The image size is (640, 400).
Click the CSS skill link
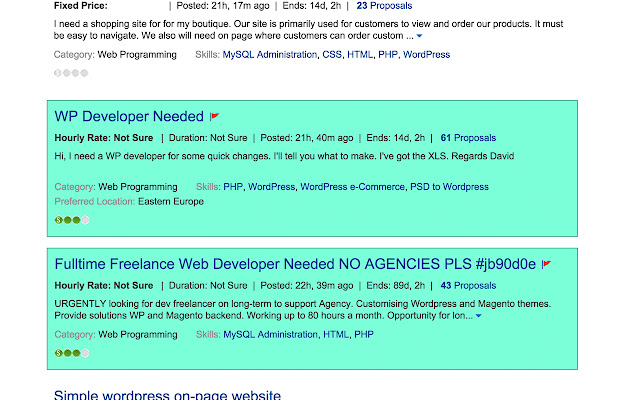pyautogui.click(x=332, y=55)
